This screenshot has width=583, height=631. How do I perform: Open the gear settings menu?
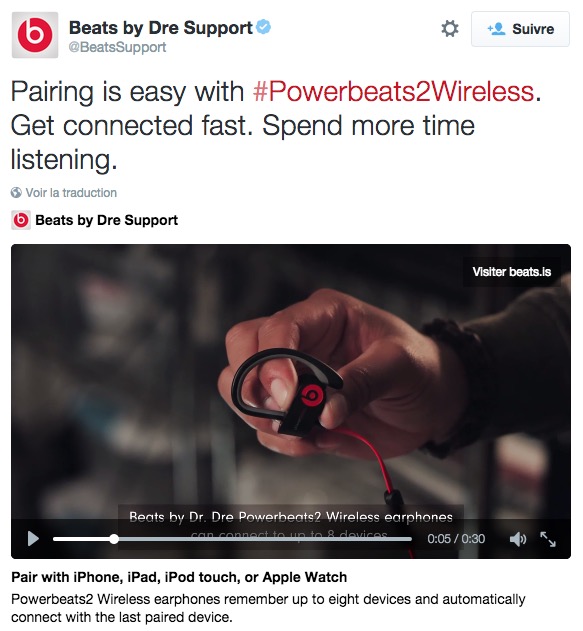449,29
